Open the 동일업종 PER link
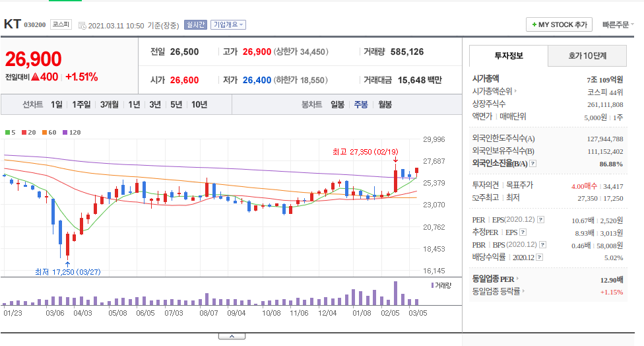Screen dimensions: 644x346 point(496,279)
